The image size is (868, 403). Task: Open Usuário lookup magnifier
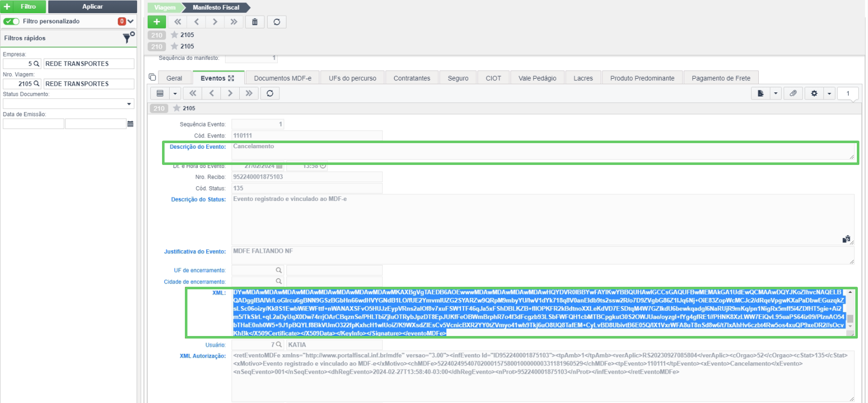click(278, 345)
